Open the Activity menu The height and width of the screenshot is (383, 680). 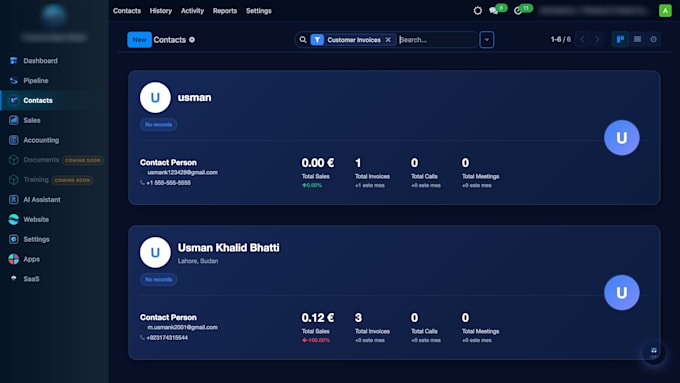click(192, 11)
